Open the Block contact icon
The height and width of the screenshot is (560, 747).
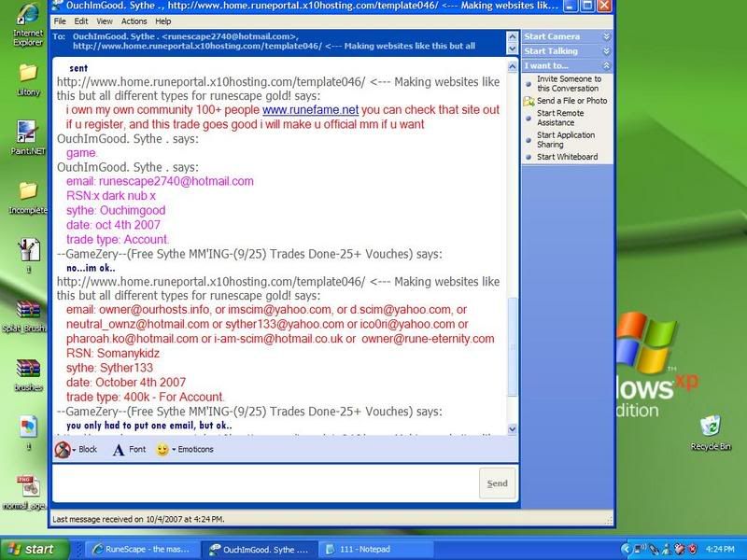62,450
